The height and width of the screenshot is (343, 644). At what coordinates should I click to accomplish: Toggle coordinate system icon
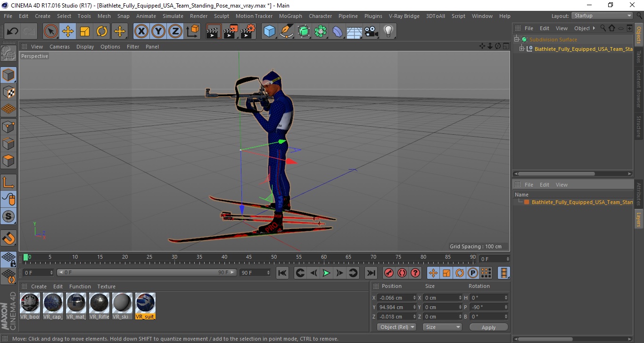tap(193, 32)
